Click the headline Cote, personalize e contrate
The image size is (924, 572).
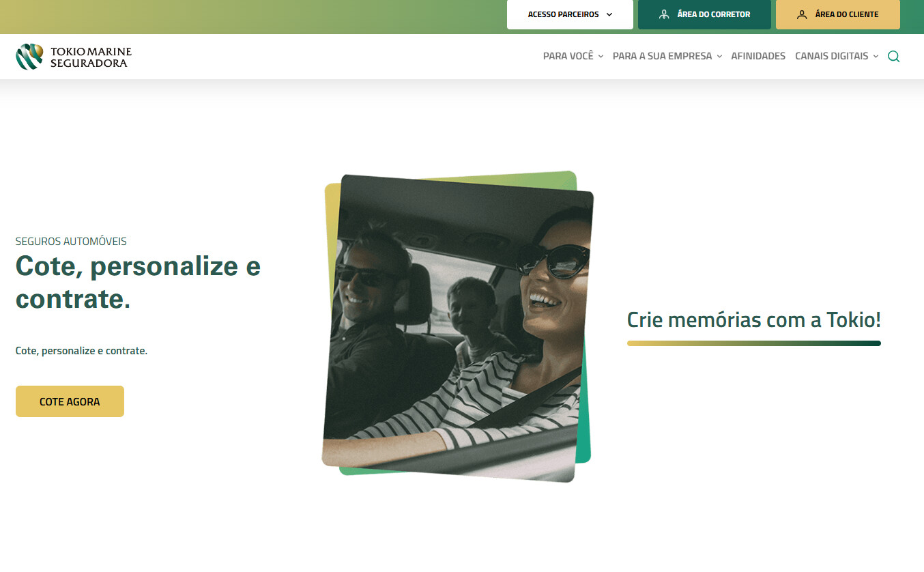tap(138, 282)
